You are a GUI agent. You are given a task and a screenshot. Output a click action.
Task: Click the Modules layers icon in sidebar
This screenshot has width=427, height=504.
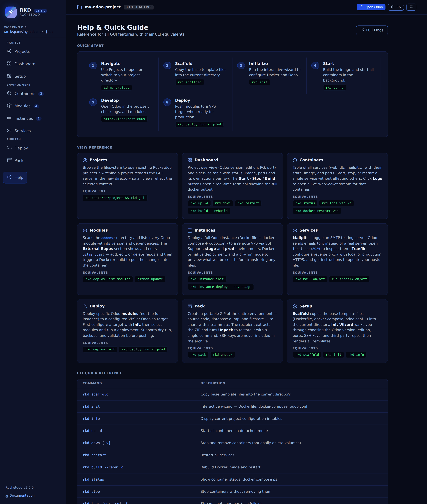(9, 106)
